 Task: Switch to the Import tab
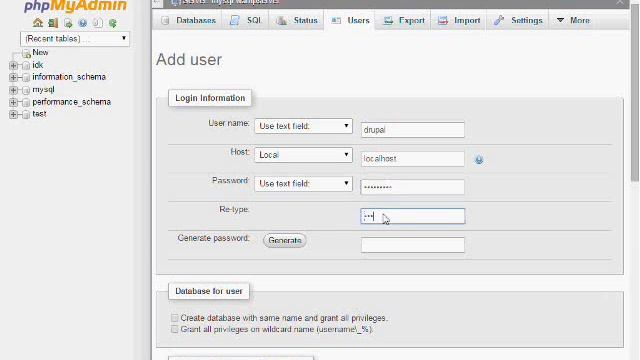[459, 20]
